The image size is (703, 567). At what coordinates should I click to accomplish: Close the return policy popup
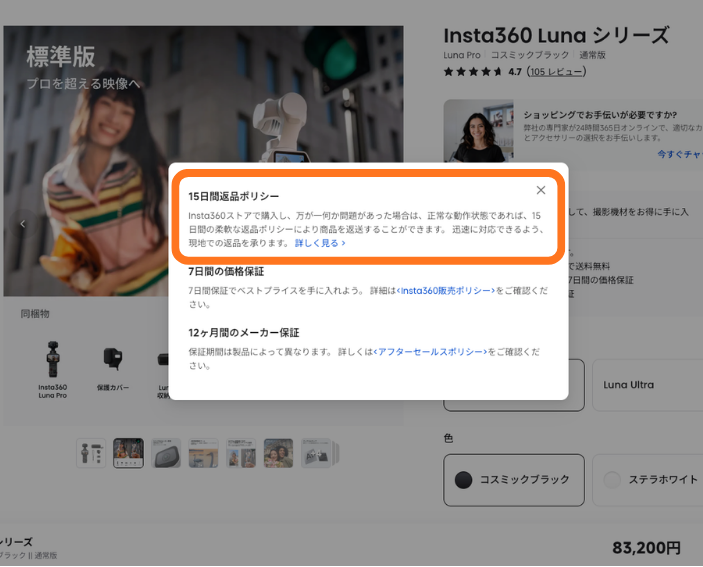click(x=541, y=190)
